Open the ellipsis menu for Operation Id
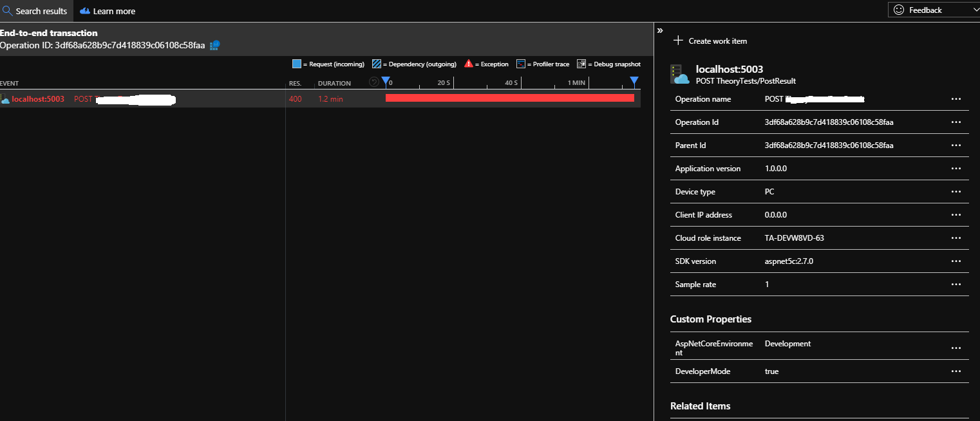 pyautogui.click(x=956, y=122)
